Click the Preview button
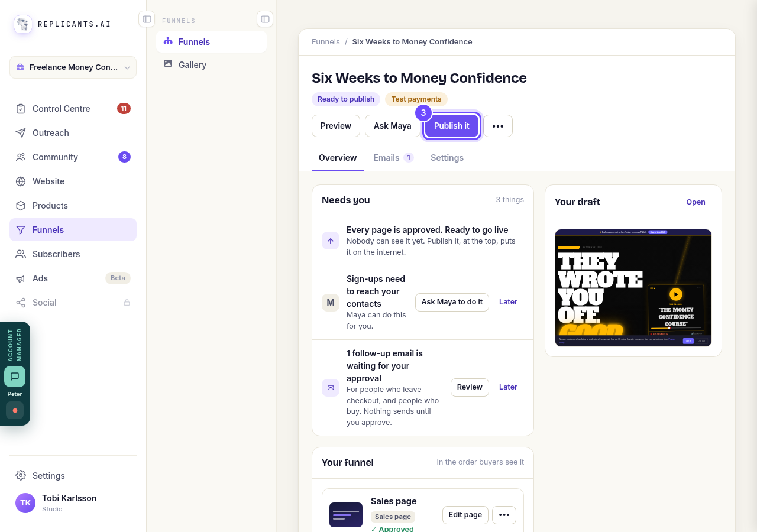 (336, 126)
